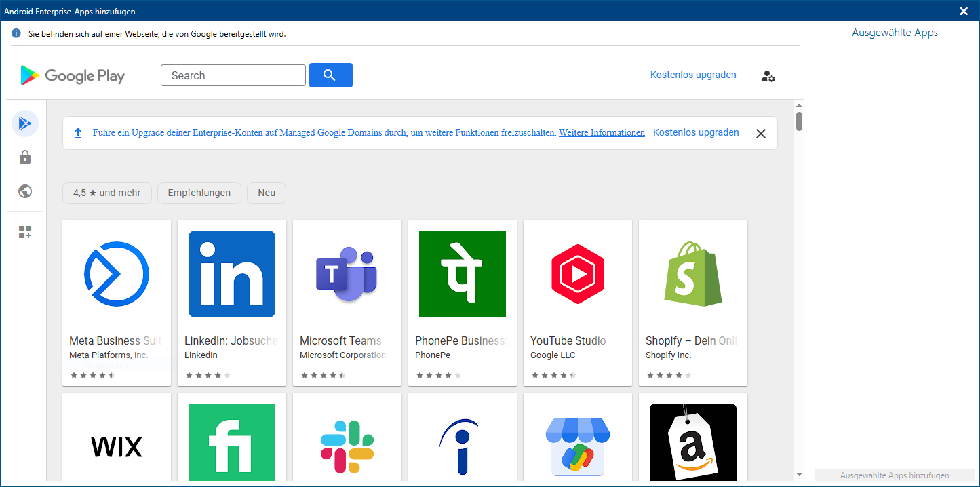This screenshot has width=980, height=487.
Task: Click the Ausgewählte Apps hinzufügen button
Action: 894,475
